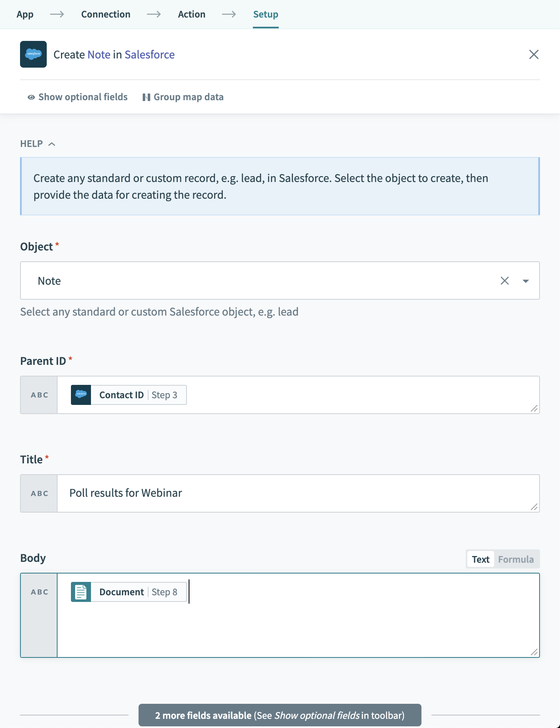Click the ABC indicator on the Title field
Screen dimensions: 560x728
tap(38, 493)
